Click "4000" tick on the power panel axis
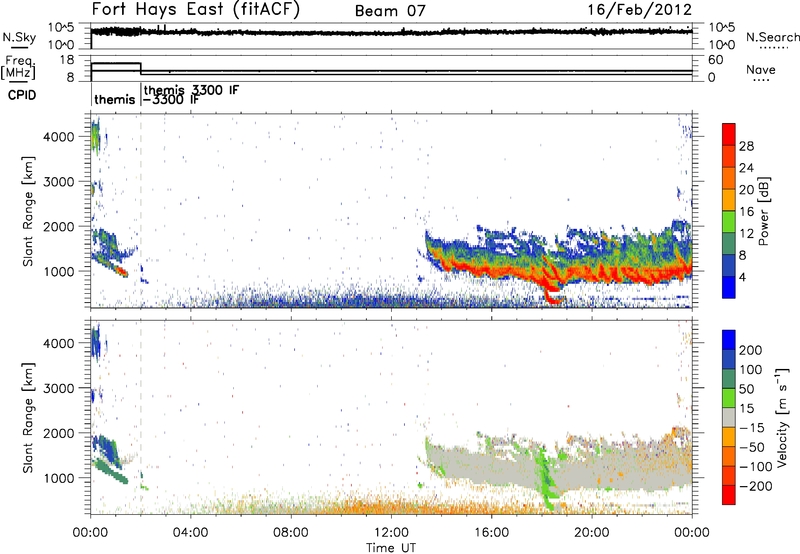 click(59, 137)
